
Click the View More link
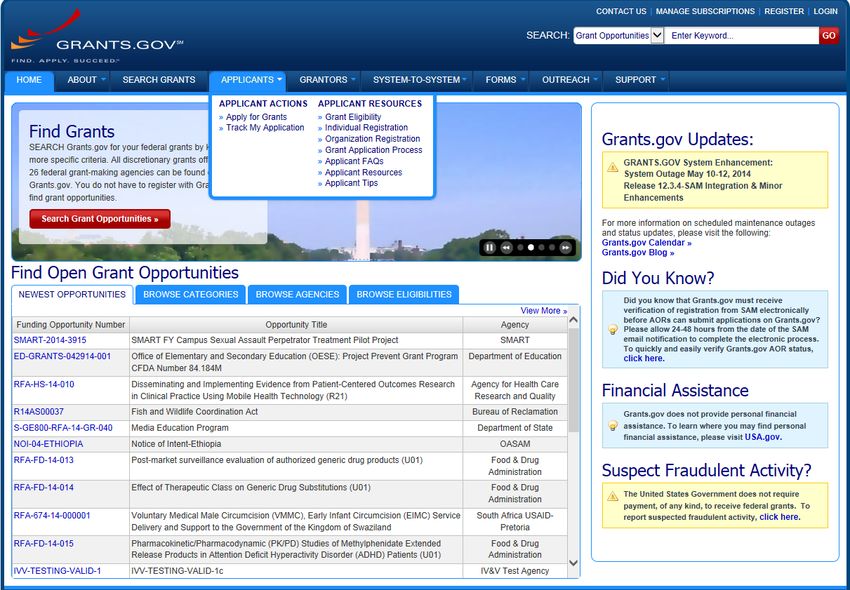tap(544, 311)
